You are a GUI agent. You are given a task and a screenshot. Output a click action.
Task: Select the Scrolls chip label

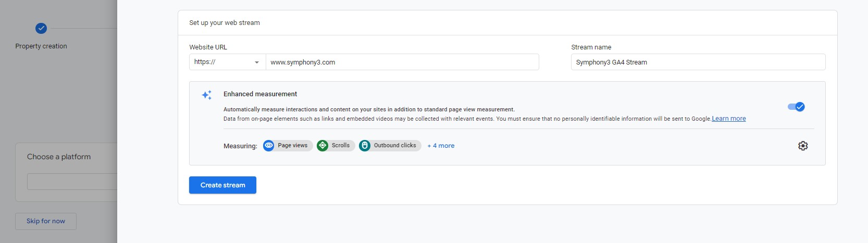pyautogui.click(x=341, y=146)
